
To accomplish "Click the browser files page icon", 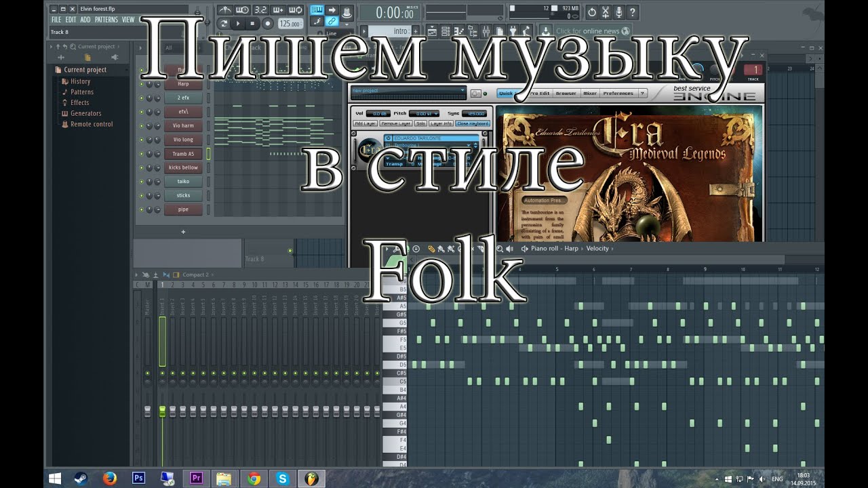I will (87, 58).
